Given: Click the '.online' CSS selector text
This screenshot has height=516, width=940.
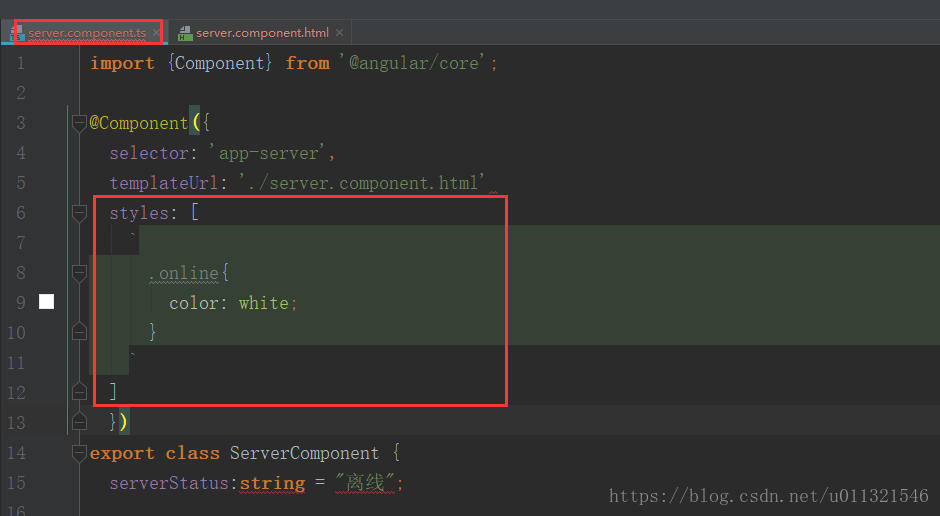Looking at the screenshot, I should click(183, 273).
